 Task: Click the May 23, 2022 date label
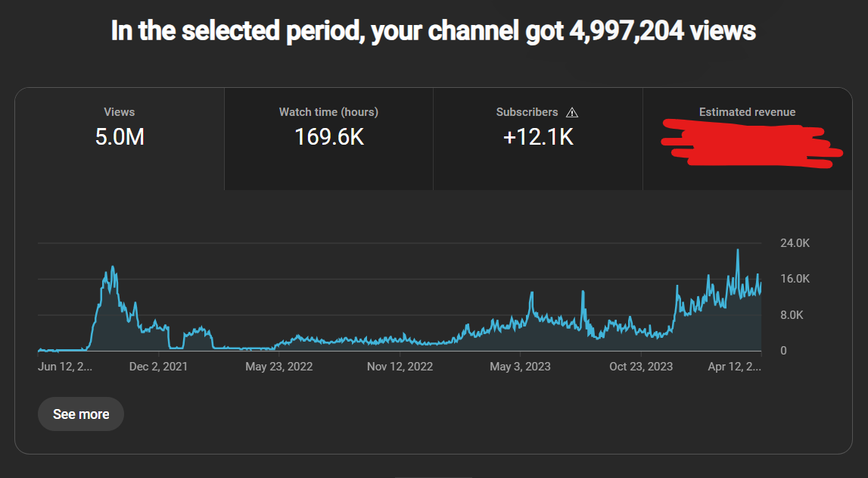[x=279, y=367]
